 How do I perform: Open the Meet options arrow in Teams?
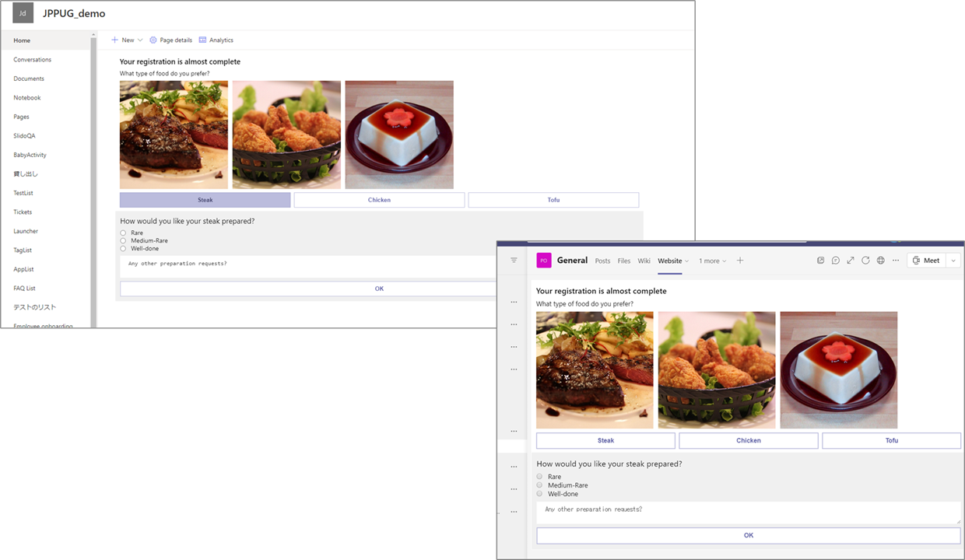(x=953, y=261)
